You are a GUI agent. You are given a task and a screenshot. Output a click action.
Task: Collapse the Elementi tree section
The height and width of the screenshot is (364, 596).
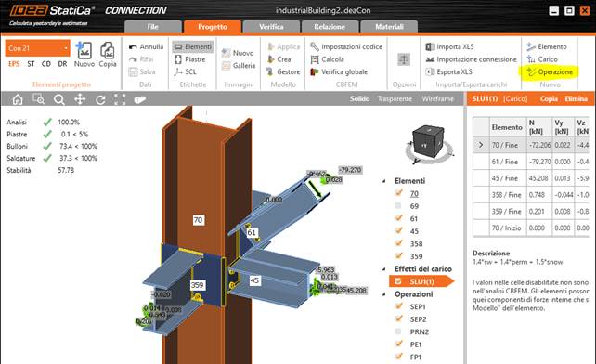(x=383, y=181)
